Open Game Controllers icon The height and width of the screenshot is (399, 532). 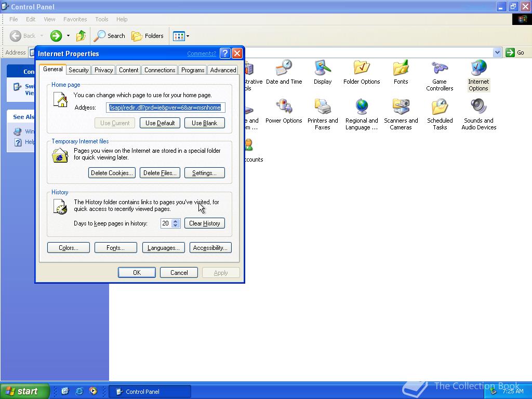tap(440, 76)
